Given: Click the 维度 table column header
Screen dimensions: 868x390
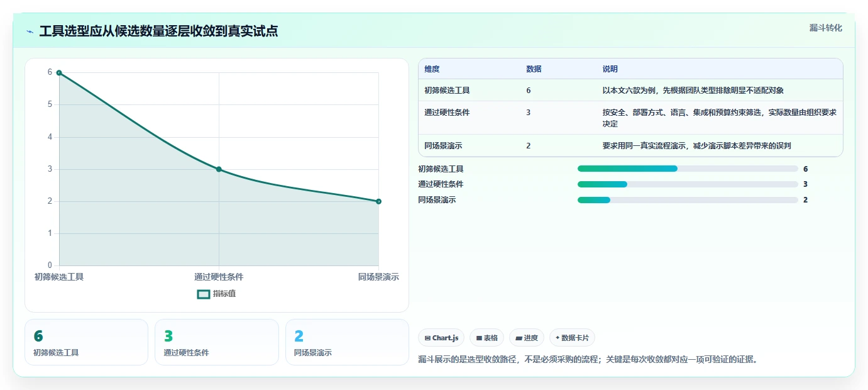Looking at the screenshot, I should click(432, 69).
